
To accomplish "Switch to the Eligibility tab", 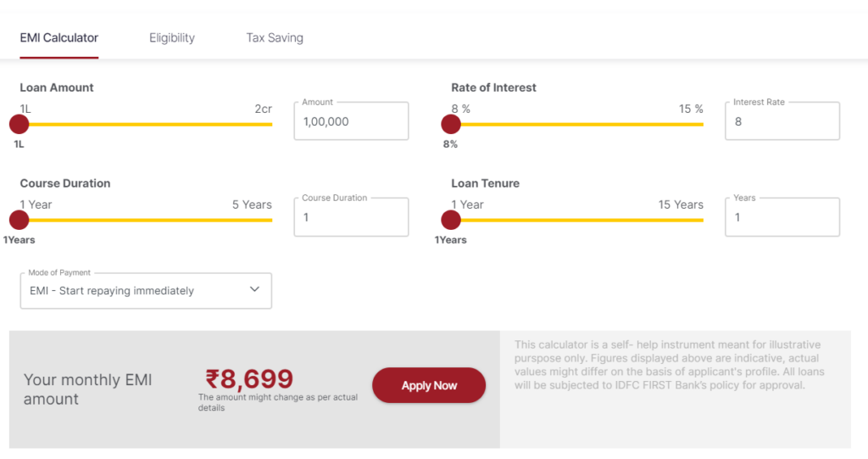I will (x=171, y=37).
